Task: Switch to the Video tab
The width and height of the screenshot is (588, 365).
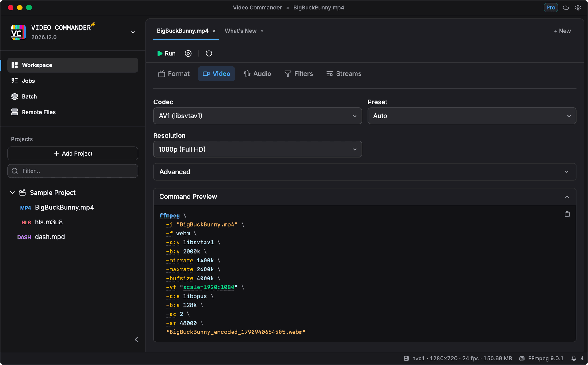Action: [217, 74]
